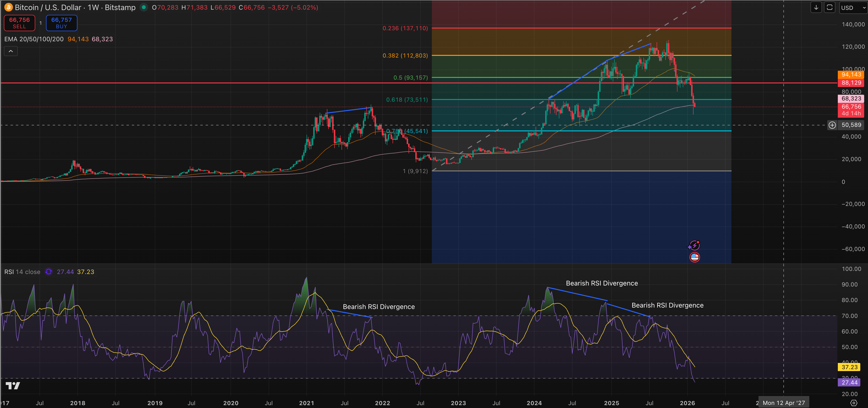Open the chart settings gear at the bottom right corner
Viewport: 868px width, 408px height.
point(854,402)
